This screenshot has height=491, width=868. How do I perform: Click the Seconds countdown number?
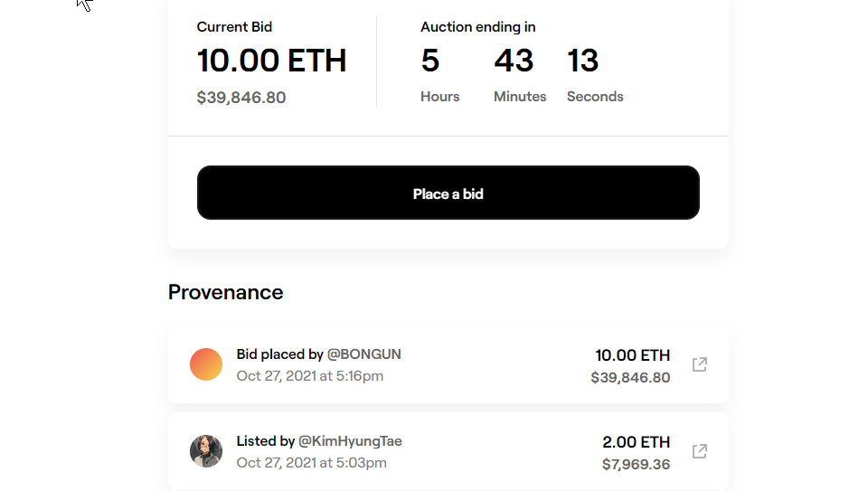(x=583, y=61)
